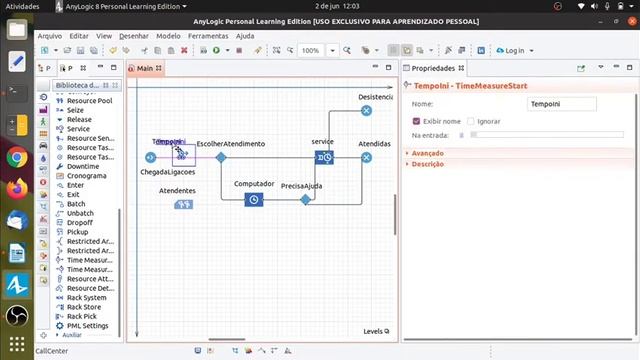Click the Copy toolbar icon
This screenshot has height=360, width=640.
point(158,50)
